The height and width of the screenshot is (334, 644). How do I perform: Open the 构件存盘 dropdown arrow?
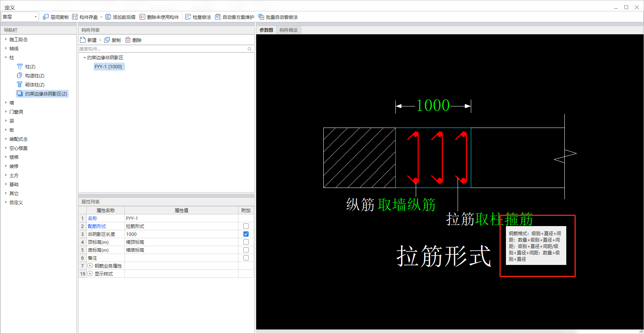(x=101, y=17)
